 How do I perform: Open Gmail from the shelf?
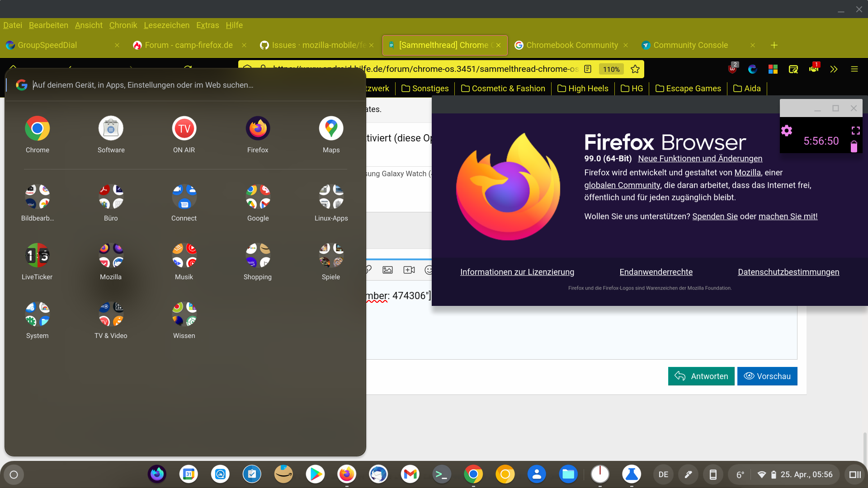410,474
